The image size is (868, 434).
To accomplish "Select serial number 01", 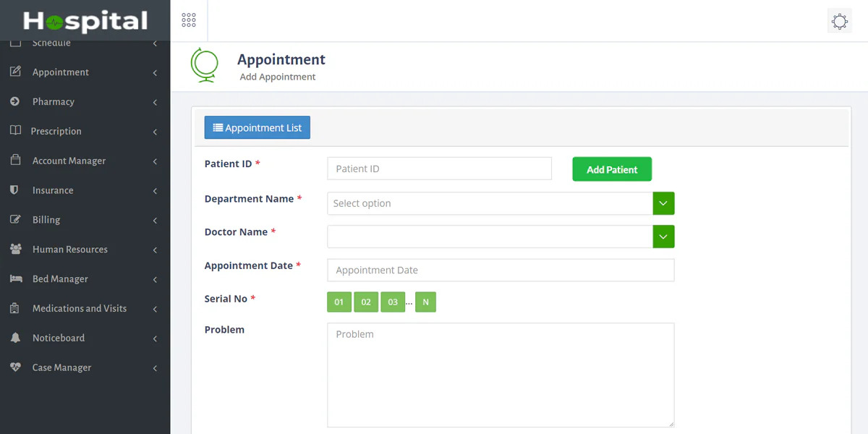I will tap(339, 302).
